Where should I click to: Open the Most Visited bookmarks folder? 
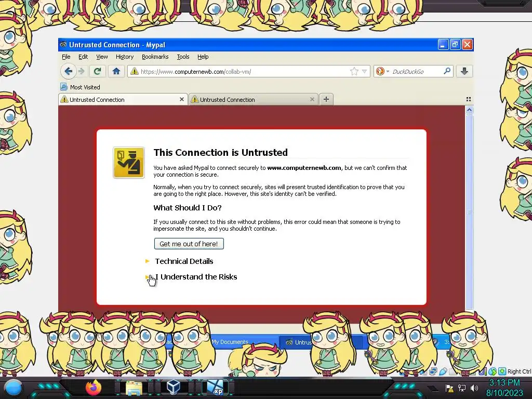81,87
